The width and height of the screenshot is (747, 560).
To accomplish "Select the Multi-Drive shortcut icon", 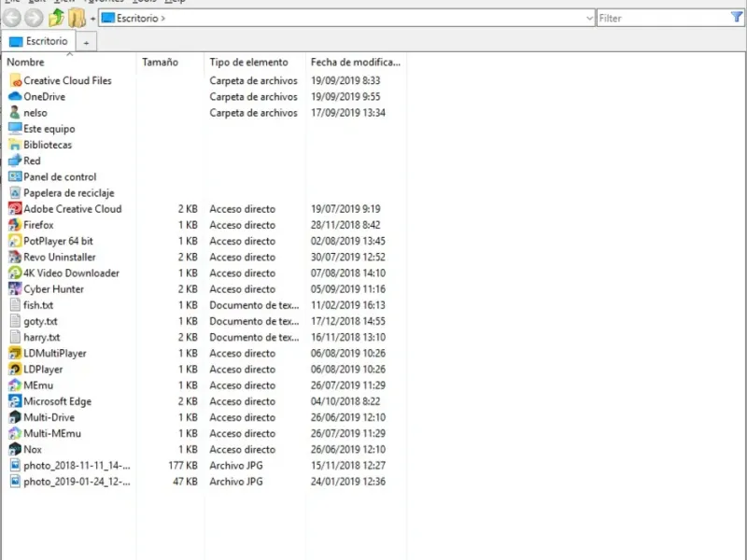I will (x=15, y=417).
